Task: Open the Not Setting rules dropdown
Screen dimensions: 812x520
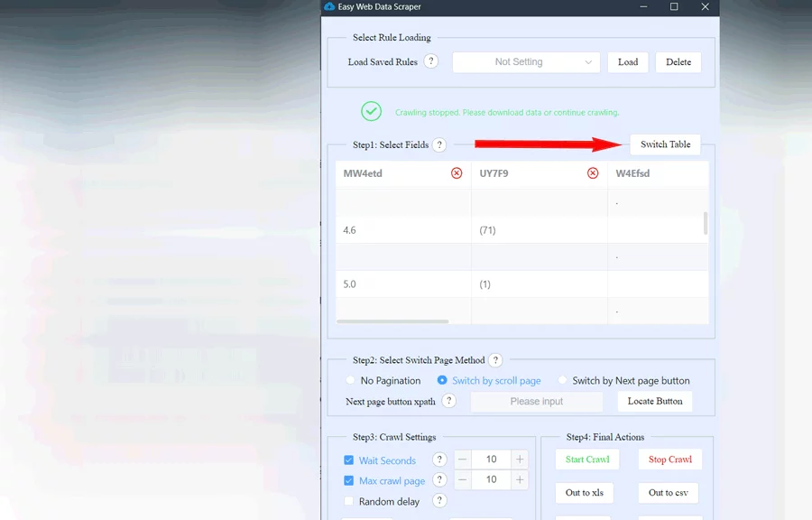Action: point(526,61)
